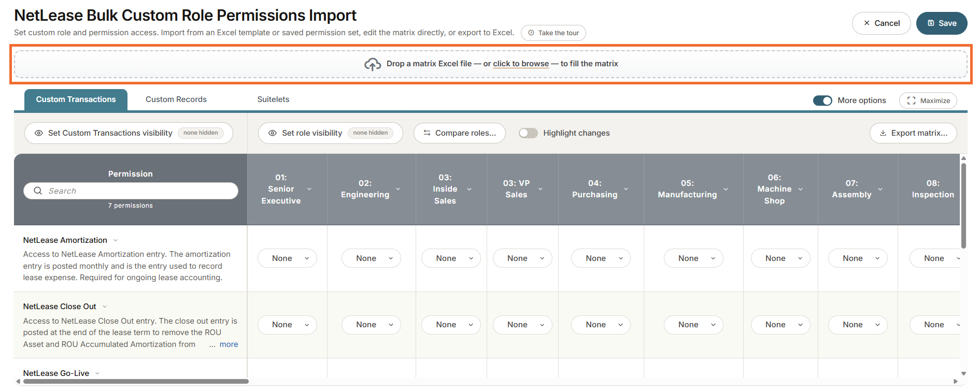The height and width of the screenshot is (392, 980).
Task: Click the Cancel button
Action: tap(881, 23)
